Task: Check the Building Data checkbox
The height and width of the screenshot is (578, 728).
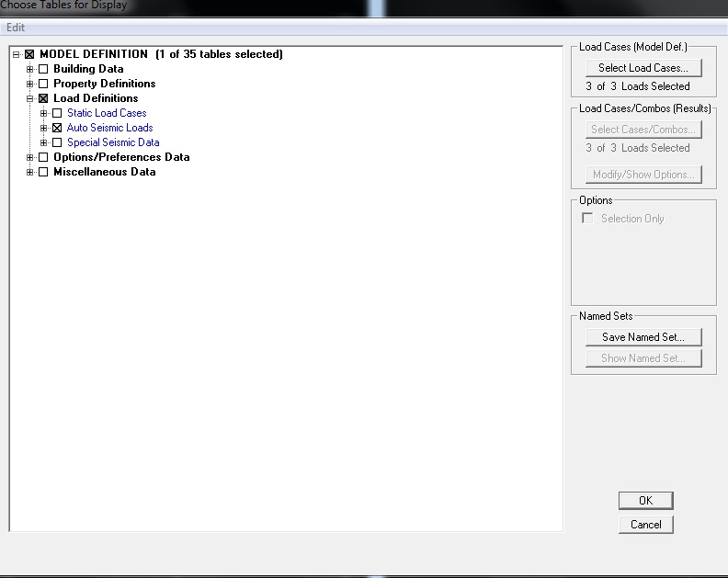Action: pos(43,69)
